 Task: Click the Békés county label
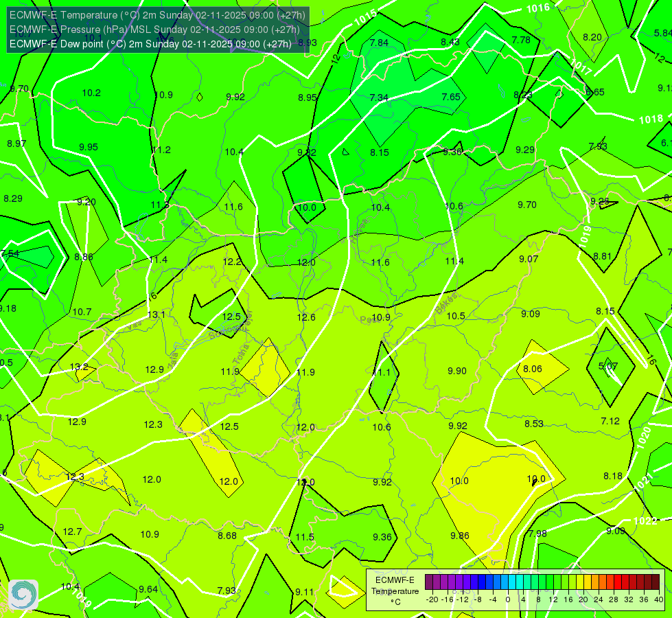pyautogui.click(x=447, y=304)
